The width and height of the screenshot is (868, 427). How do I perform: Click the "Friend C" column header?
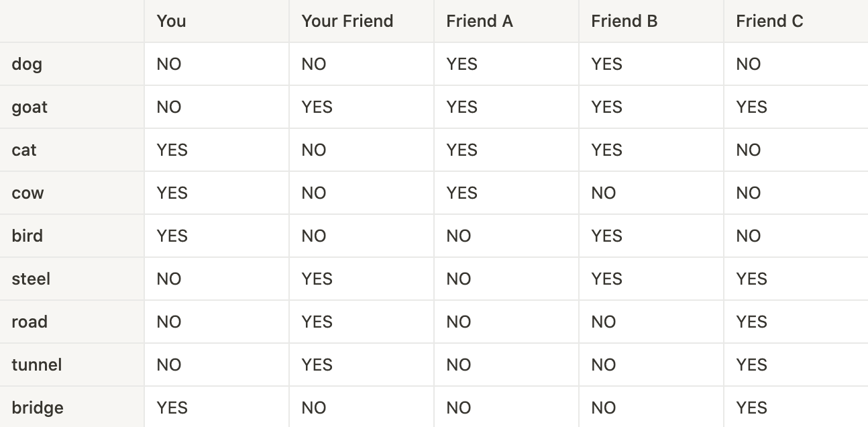(x=769, y=21)
